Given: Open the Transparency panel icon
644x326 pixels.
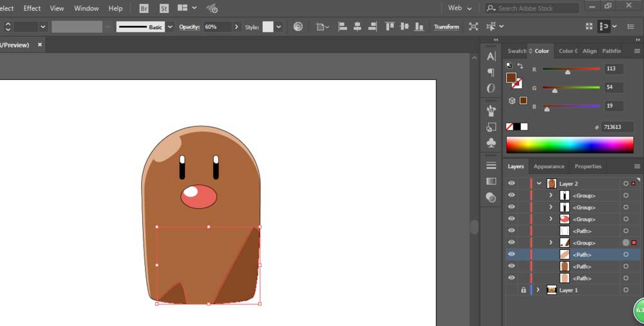Looking at the screenshot, I should coord(491,197).
